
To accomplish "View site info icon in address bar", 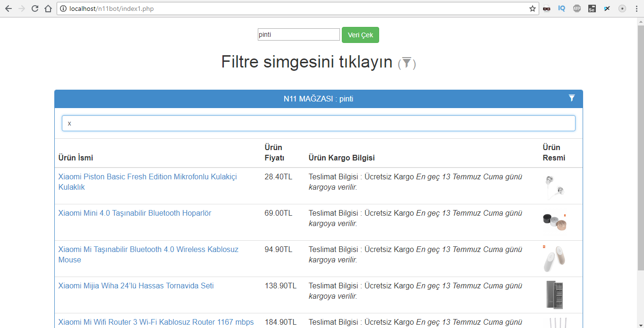I will point(63,8).
